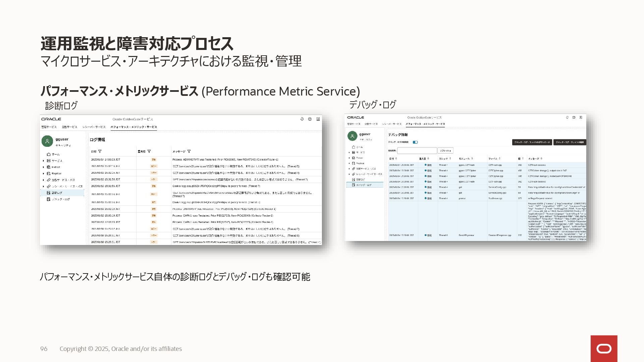The height and width of the screenshot is (362, 644).
Task: Click the green gguser avatar in left screen
Action: point(47,141)
